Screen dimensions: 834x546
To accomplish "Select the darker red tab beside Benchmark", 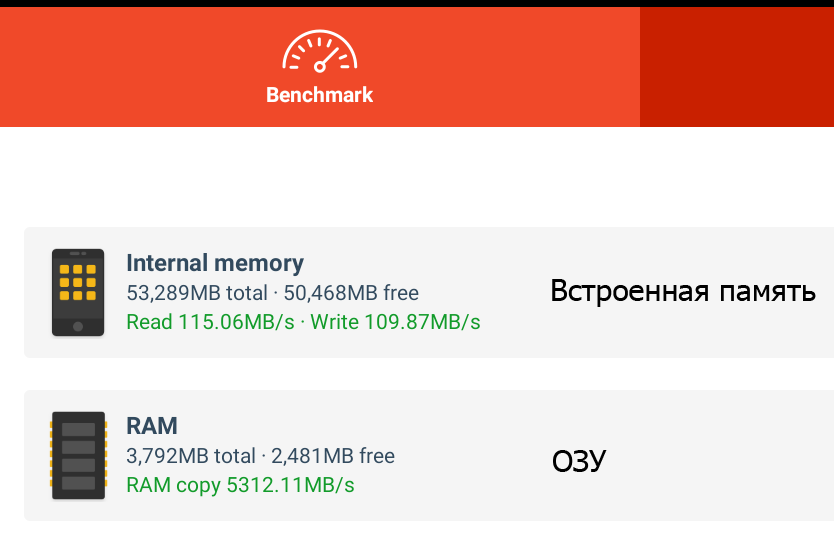I will [x=737, y=67].
